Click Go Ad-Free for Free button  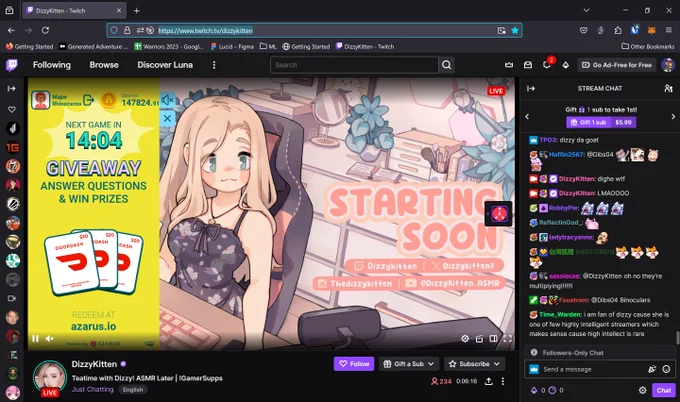(x=617, y=65)
